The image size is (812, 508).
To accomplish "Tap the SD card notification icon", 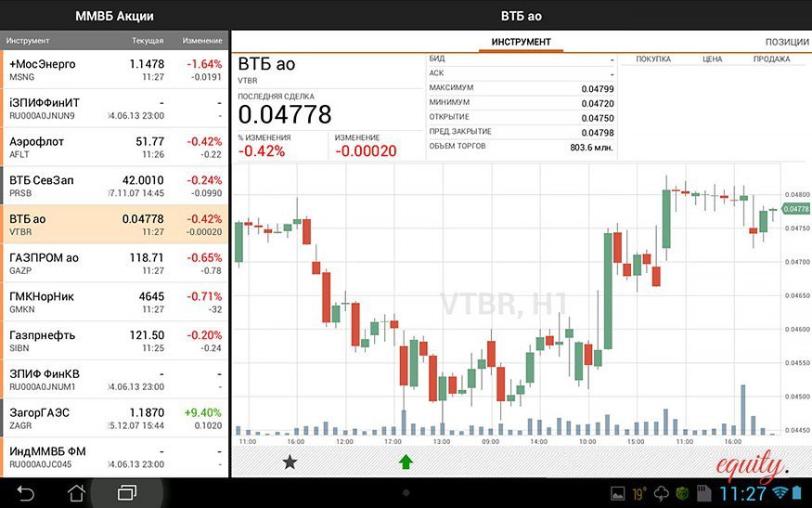I will (x=704, y=493).
